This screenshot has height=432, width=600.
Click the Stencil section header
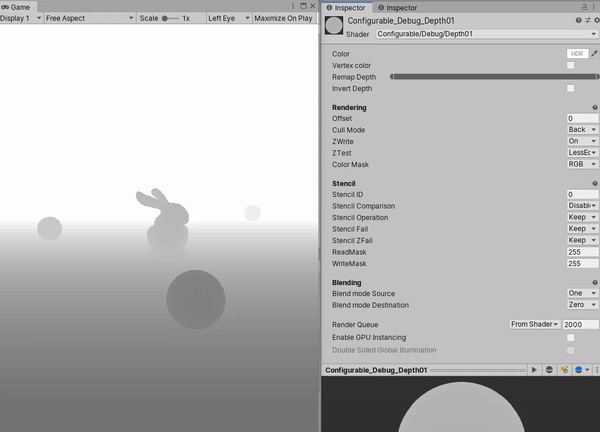(344, 184)
